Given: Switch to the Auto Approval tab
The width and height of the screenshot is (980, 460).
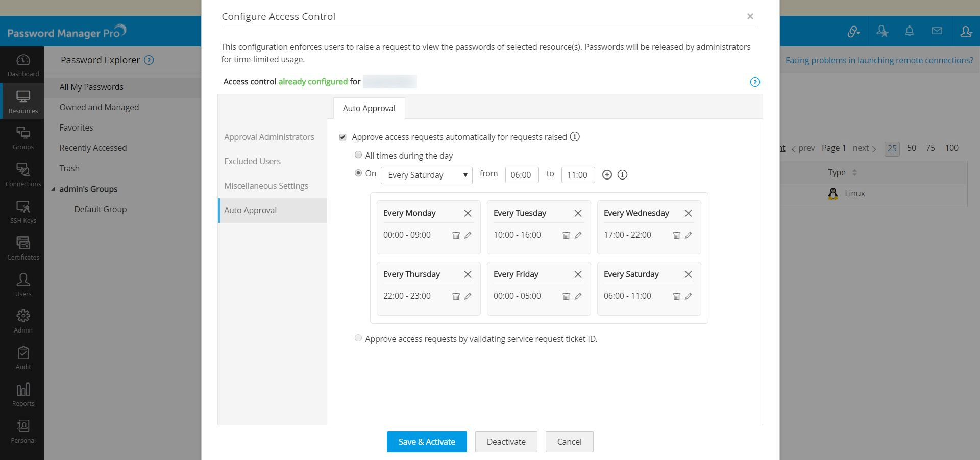Looking at the screenshot, I should point(369,108).
